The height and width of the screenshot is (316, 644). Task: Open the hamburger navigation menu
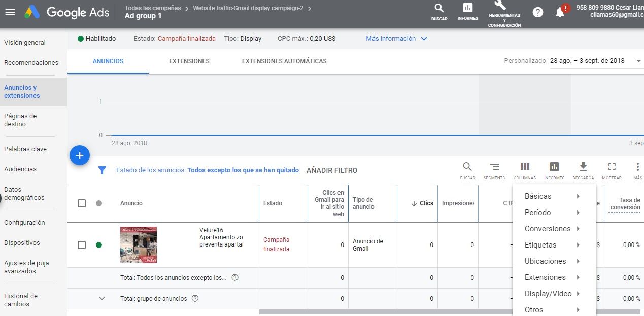tap(10, 13)
